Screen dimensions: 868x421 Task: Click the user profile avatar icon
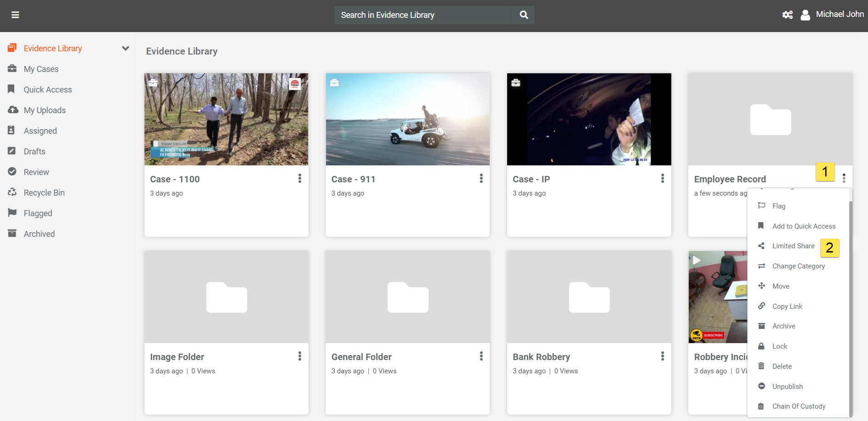[805, 15]
